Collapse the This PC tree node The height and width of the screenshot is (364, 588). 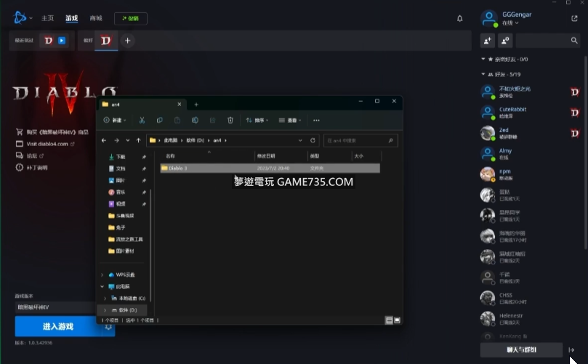[x=102, y=286]
